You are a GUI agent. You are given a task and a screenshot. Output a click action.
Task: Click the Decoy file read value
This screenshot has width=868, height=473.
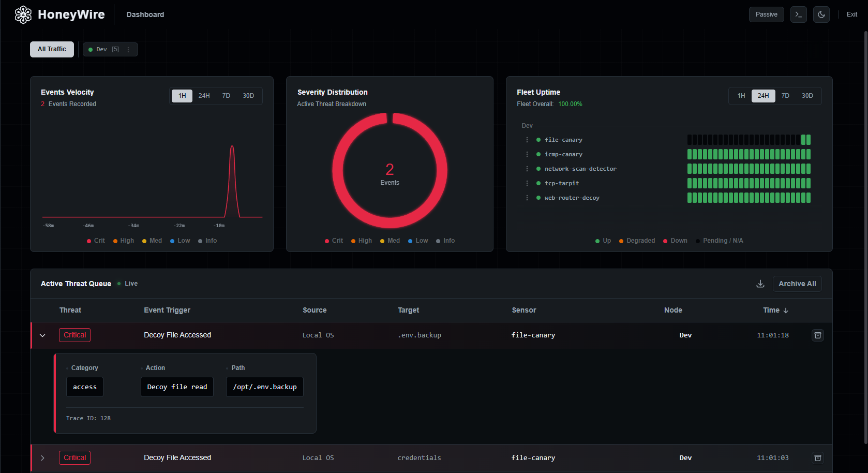click(177, 387)
